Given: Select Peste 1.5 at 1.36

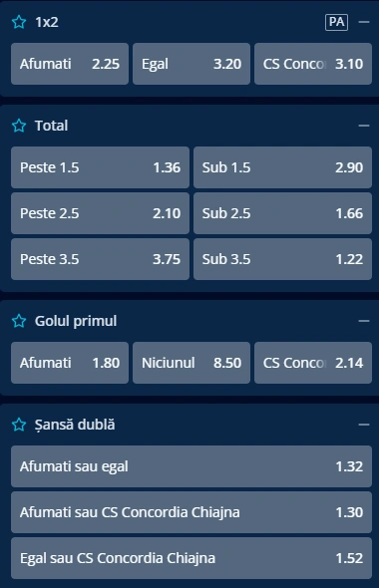Looking at the screenshot, I should pyautogui.click(x=100, y=167).
